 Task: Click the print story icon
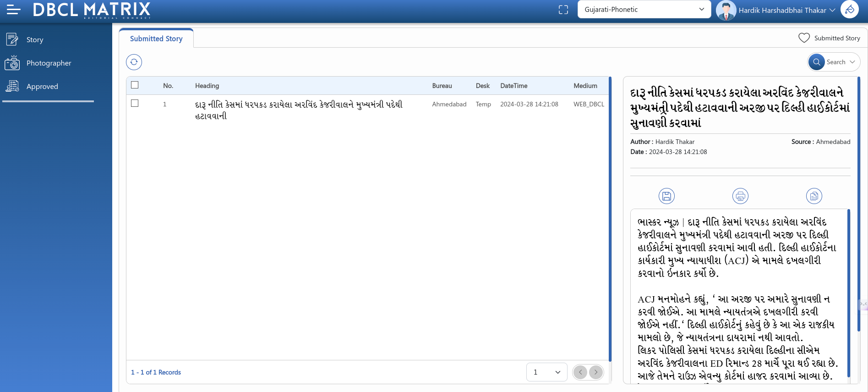click(x=740, y=196)
